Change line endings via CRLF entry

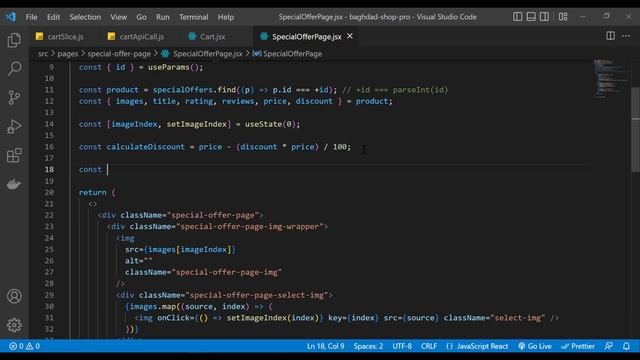[429, 346]
